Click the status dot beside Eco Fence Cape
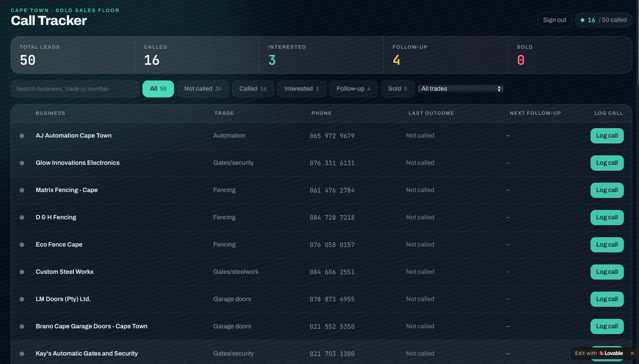The width and height of the screenshot is (639, 364). click(x=22, y=245)
